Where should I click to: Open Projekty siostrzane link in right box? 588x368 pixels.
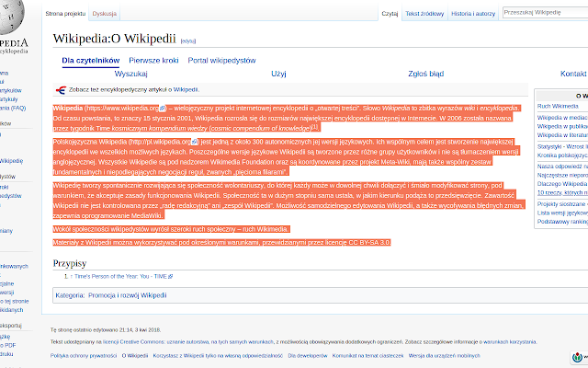pos(562,204)
